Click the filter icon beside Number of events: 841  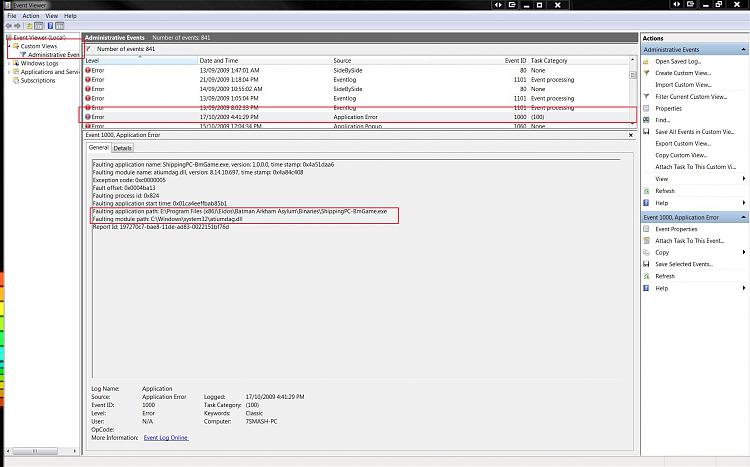click(x=89, y=49)
